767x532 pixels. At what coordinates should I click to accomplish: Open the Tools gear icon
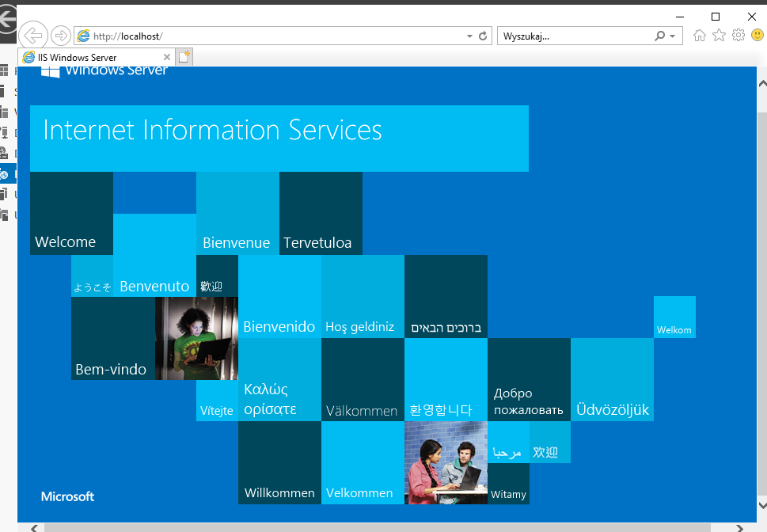tap(738, 36)
